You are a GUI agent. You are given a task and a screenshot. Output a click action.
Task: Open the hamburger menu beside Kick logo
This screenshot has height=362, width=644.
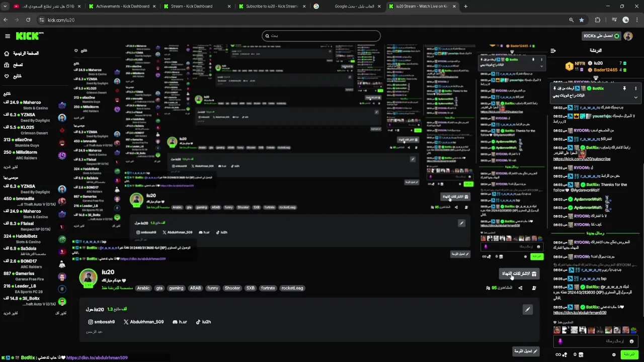click(8, 36)
